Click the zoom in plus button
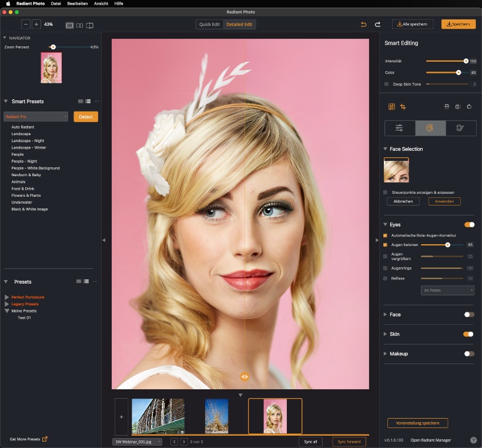The image size is (482, 448). [x=36, y=24]
